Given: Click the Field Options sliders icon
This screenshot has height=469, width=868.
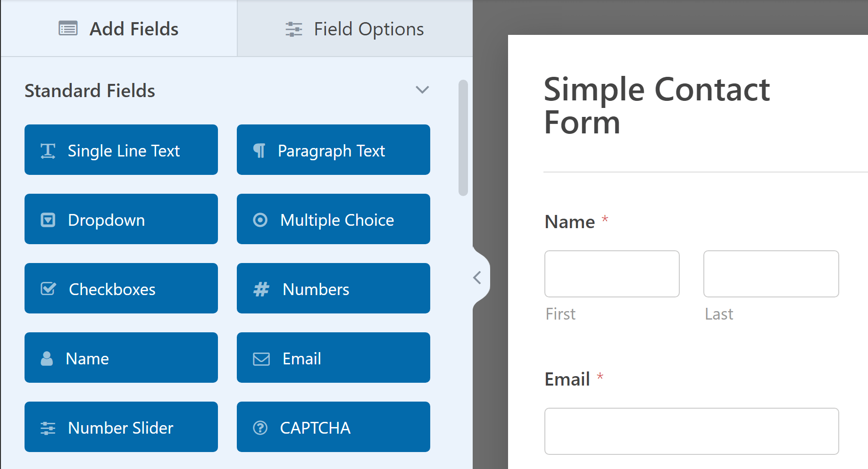Looking at the screenshot, I should click(293, 29).
